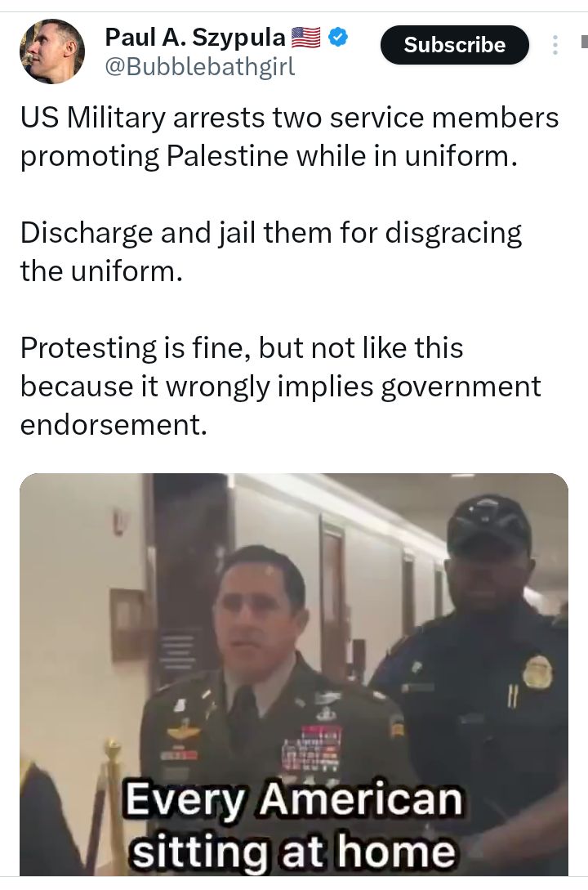Click the "Protesting is fine" text line
The image size is (588, 890).
(242, 348)
